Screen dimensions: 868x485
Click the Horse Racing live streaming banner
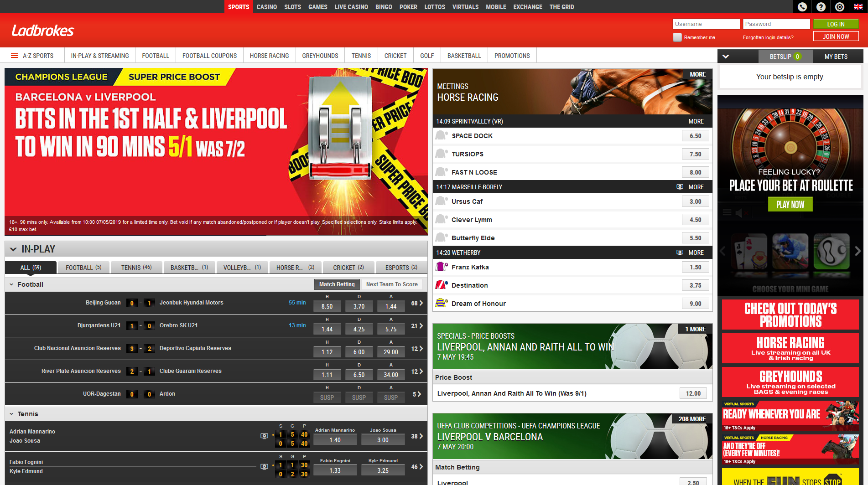(x=790, y=348)
